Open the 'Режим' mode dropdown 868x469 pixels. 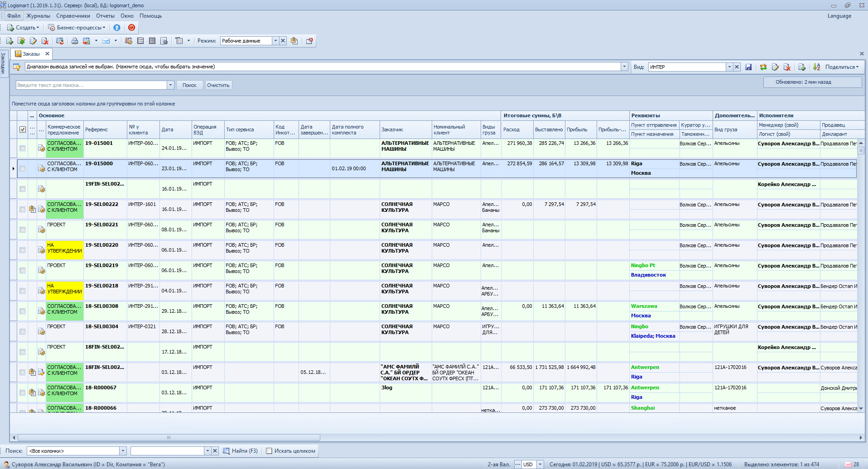275,41
